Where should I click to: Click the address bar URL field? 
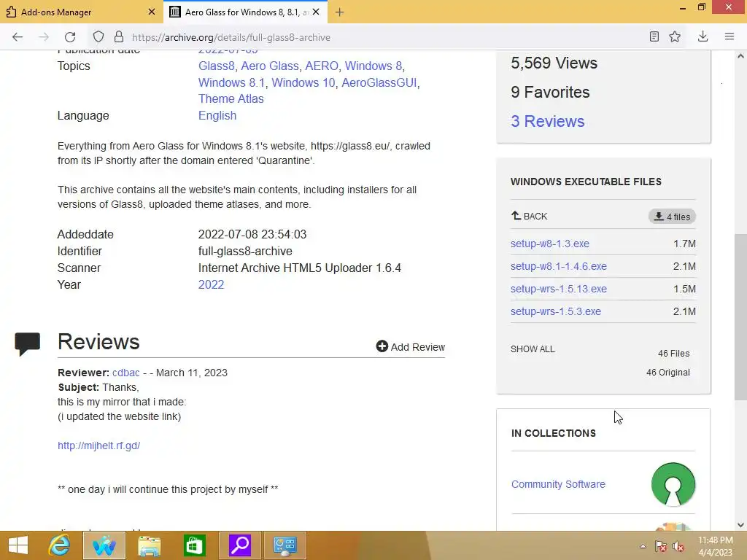click(231, 37)
